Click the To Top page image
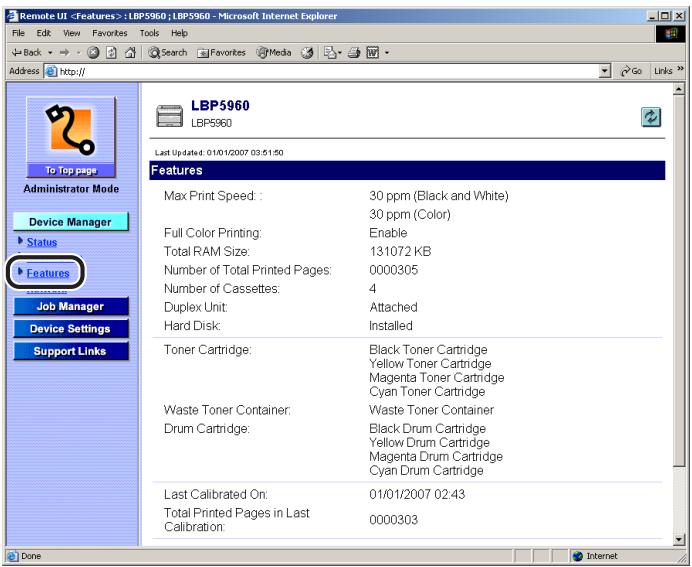The width and height of the screenshot is (692, 567). 71,137
